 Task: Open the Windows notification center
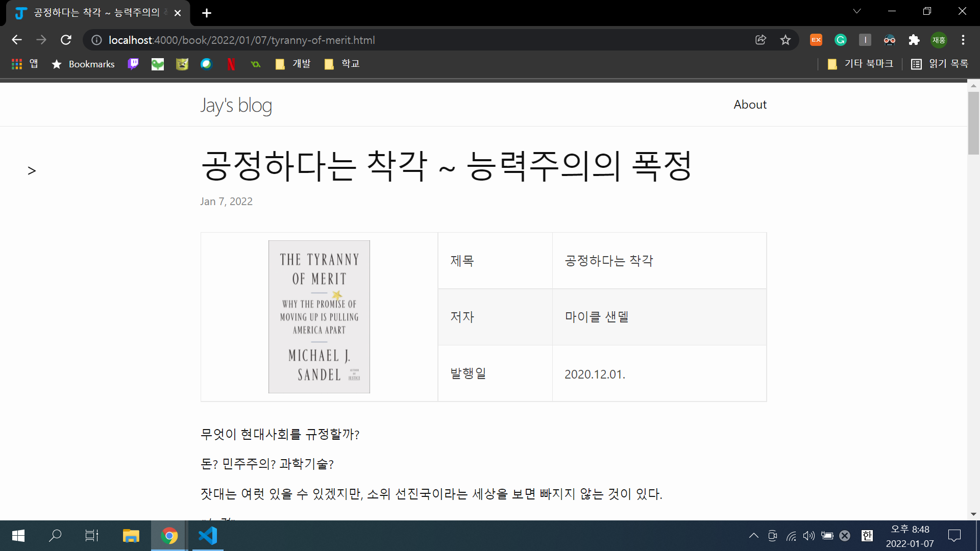point(954,536)
